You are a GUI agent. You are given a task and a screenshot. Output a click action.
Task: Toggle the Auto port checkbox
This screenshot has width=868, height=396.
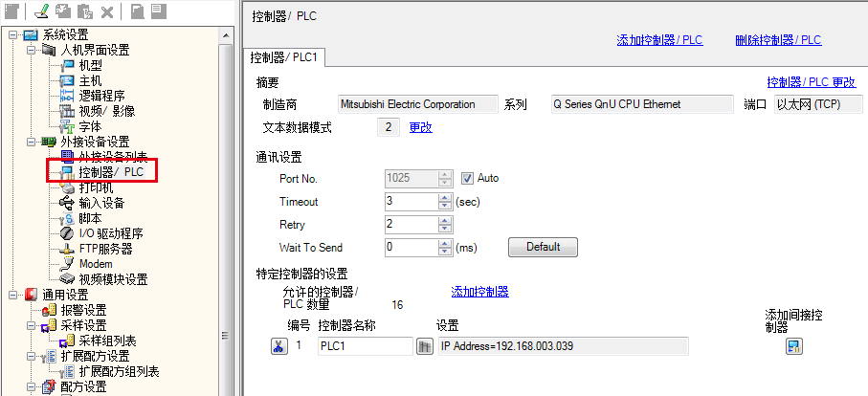click(468, 178)
